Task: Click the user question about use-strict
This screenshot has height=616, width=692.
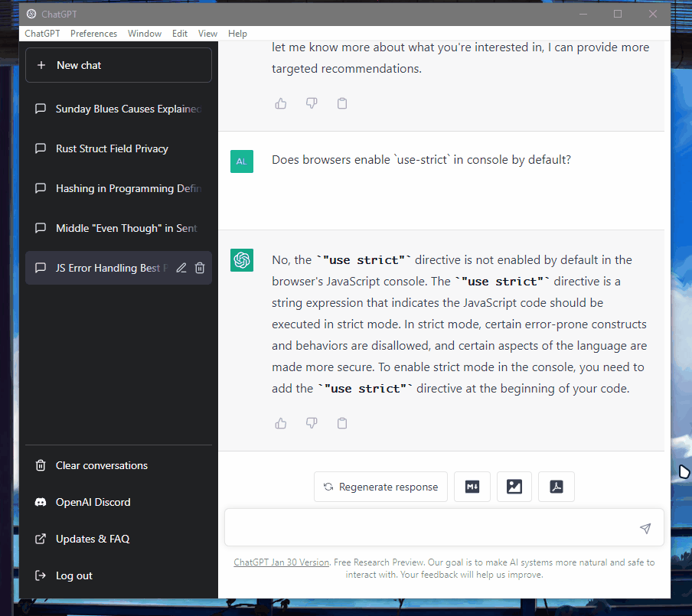Action: click(x=422, y=160)
